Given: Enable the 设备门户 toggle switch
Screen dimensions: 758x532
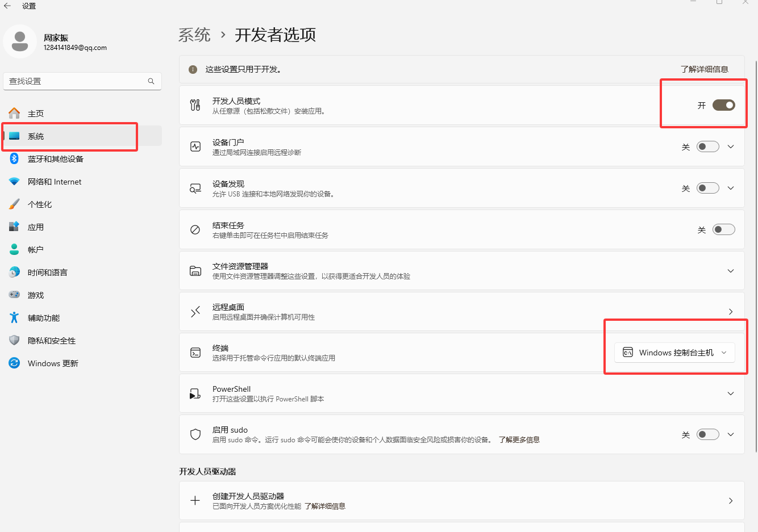Looking at the screenshot, I should click(707, 146).
